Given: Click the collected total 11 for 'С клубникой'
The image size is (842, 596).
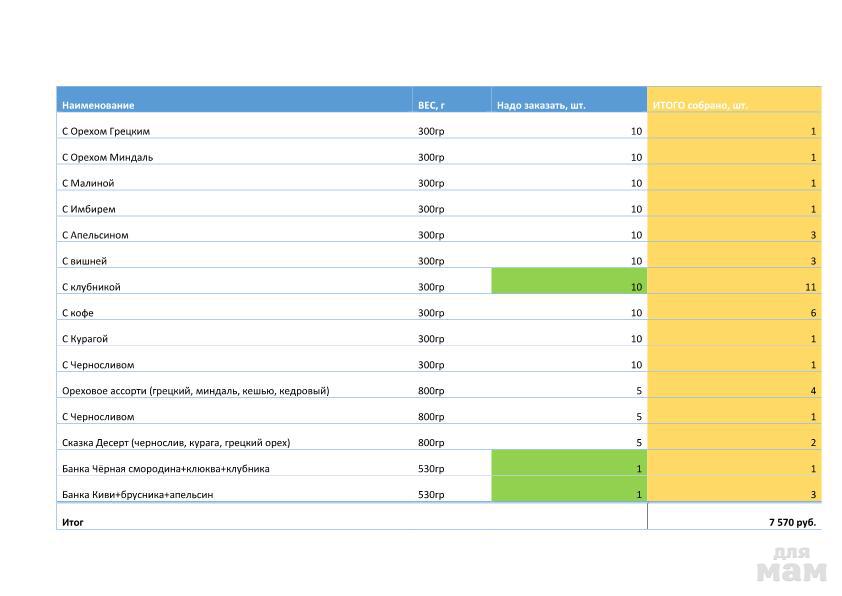Looking at the screenshot, I should (x=734, y=287).
